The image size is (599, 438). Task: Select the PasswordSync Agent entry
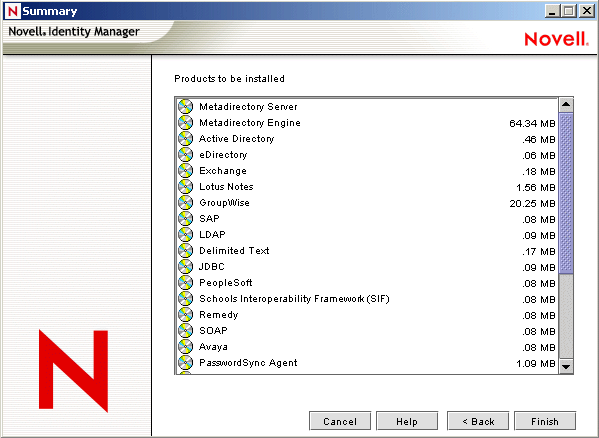point(367,363)
